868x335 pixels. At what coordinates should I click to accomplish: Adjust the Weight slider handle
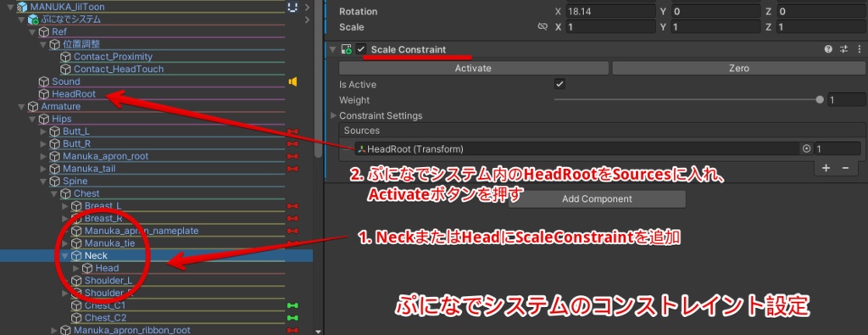tap(820, 100)
